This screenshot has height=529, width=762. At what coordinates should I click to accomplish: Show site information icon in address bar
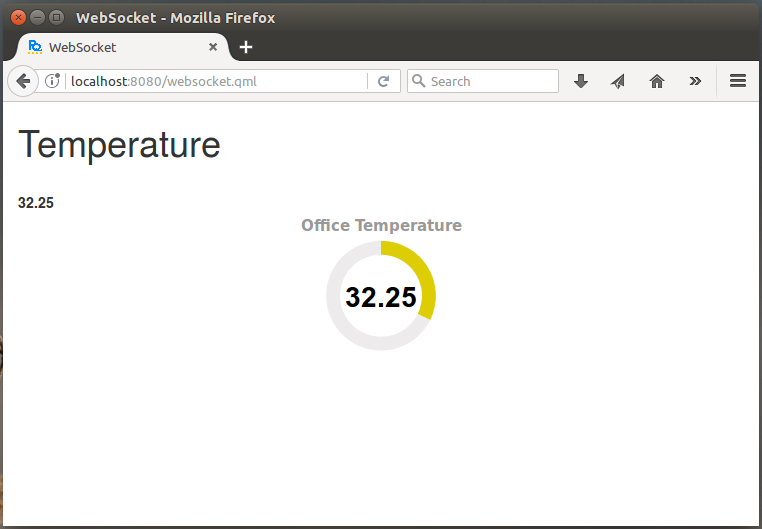pos(53,81)
